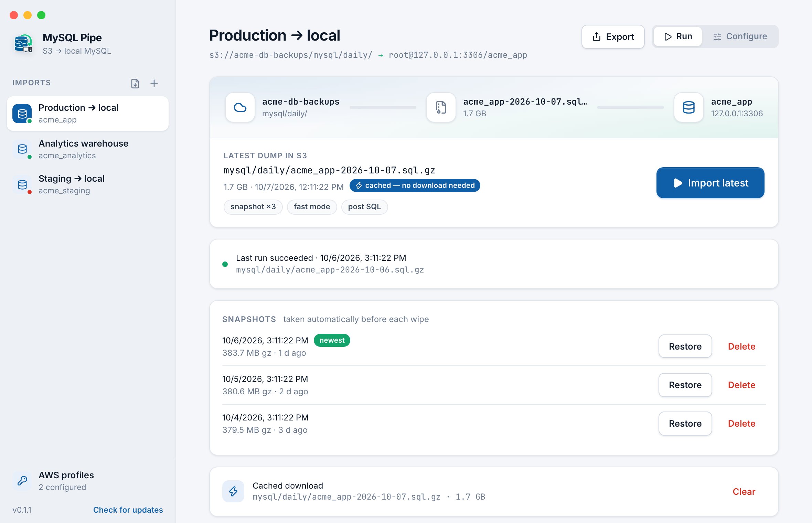Image resolution: width=812 pixels, height=523 pixels.
Task: Click the post SQL tag
Action: pyautogui.click(x=364, y=207)
